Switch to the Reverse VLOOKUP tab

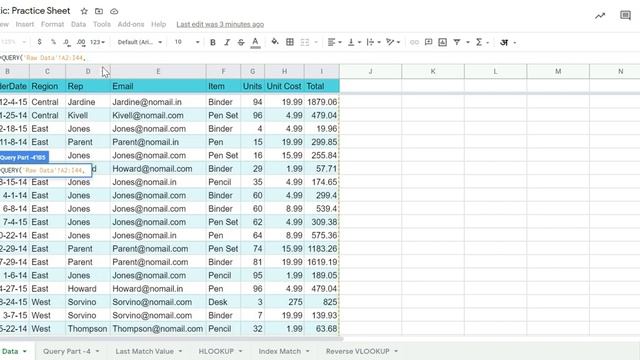[x=358, y=351]
